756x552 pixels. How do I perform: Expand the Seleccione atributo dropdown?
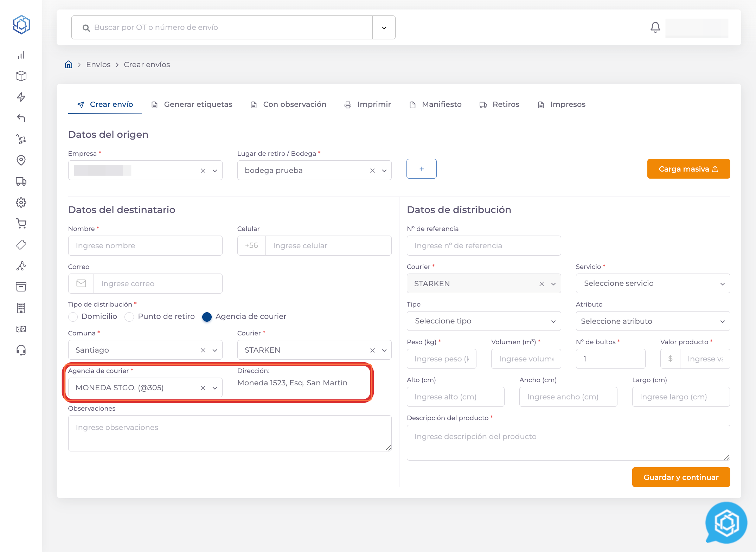point(653,321)
